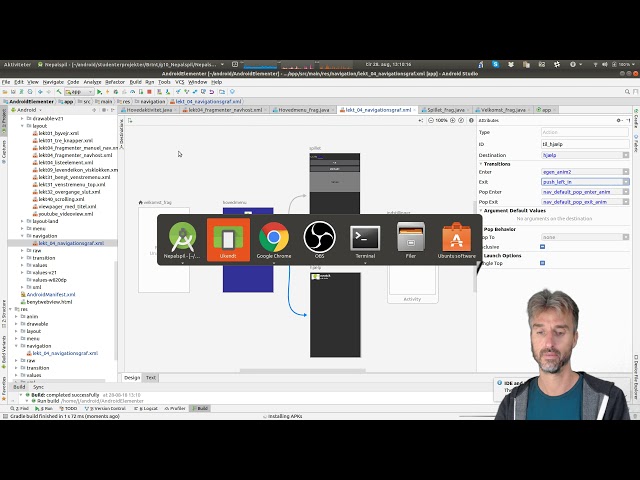The height and width of the screenshot is (480, 640).
Task: Toggle the Single Top checkbox
Action: pyautogui.click(x=542, y=263)
